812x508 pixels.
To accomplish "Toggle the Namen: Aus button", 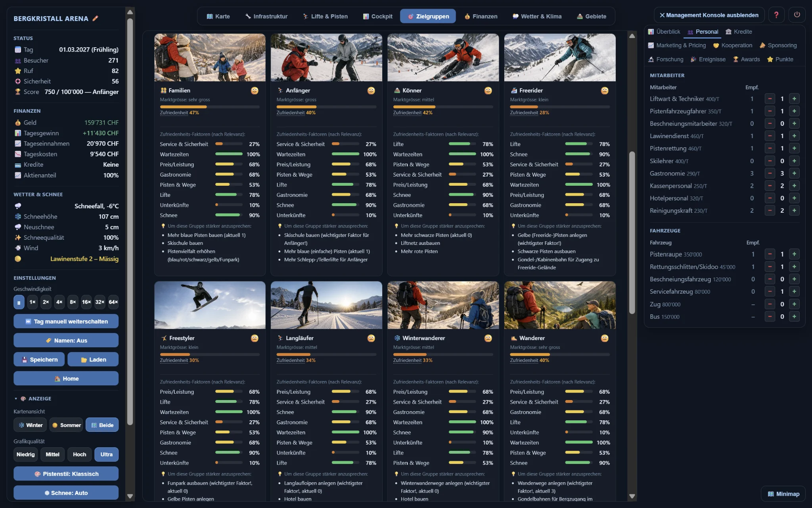I will click(66, 341).
